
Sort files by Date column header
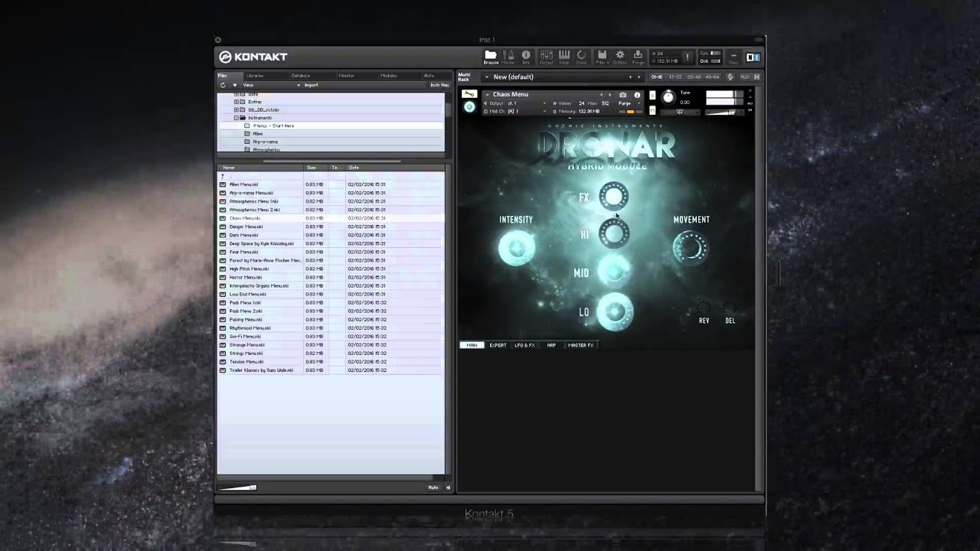point(394,168)
